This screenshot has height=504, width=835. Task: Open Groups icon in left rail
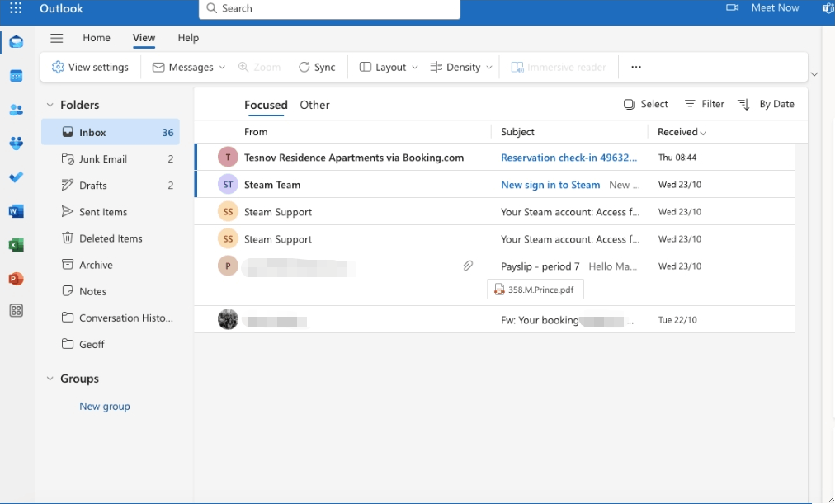point(16,144)
